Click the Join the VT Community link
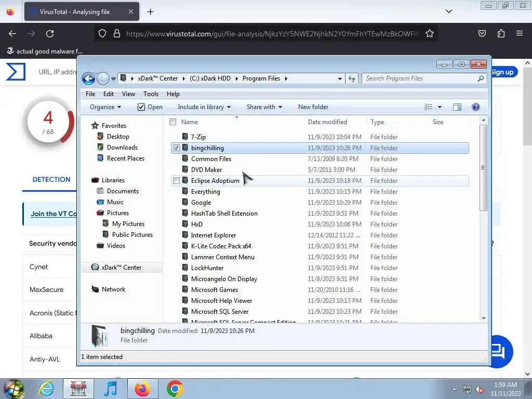Screen dimensions: 532x399 tap(54, 214)
